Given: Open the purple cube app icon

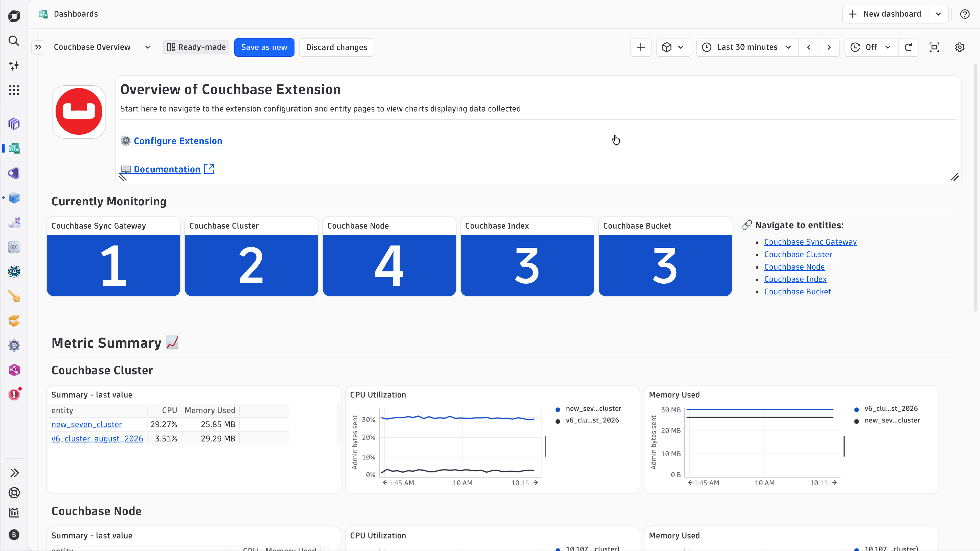Looking at the screenshot, I should click(x=14, y=123).
